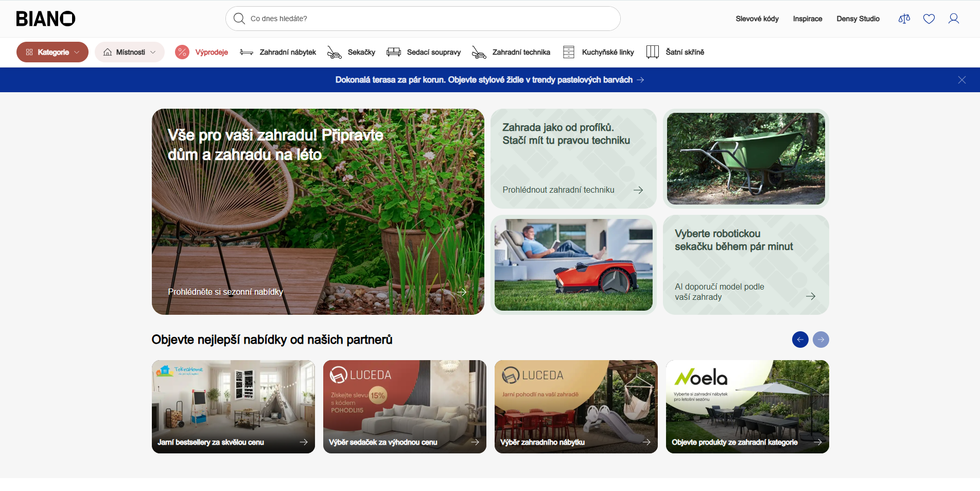Click the red Výprodeje percent icon
This screenshot has width=980, height=491.
[182, 52]
